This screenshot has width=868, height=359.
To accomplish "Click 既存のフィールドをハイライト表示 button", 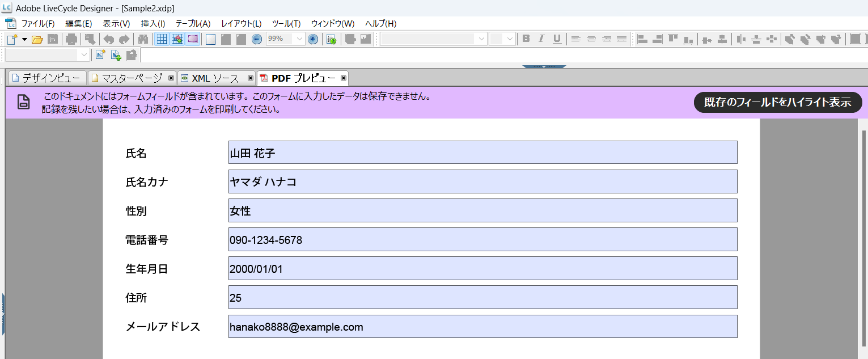I will (777, 103).
